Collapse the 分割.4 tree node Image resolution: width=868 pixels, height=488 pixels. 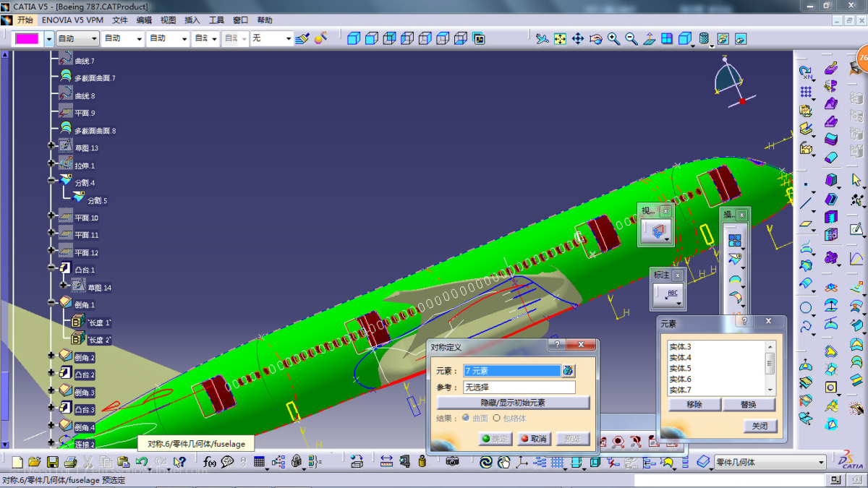pyautogui.click(x=51, y=181)
